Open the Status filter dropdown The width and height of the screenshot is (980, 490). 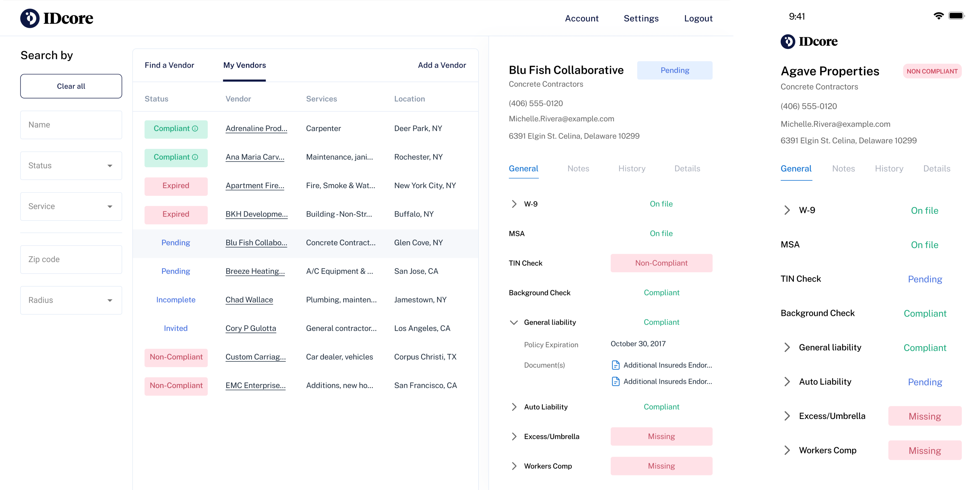[x=71, y=166]
